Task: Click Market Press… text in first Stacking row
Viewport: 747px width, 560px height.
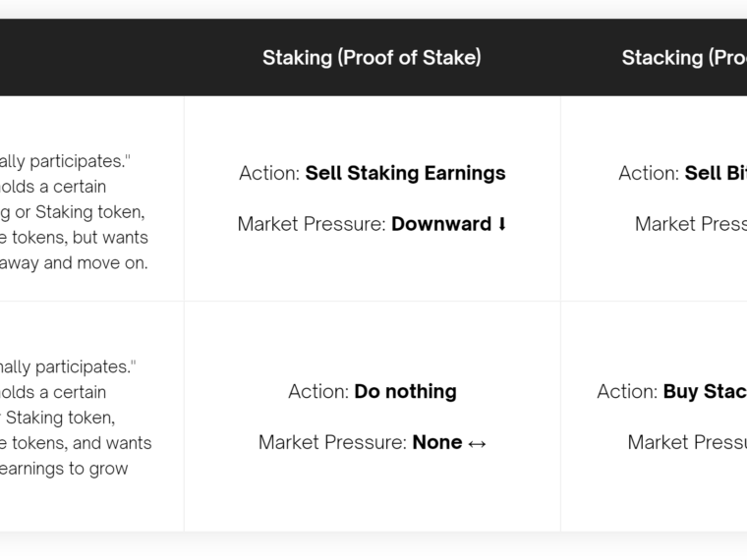Action: click(691, 224)
